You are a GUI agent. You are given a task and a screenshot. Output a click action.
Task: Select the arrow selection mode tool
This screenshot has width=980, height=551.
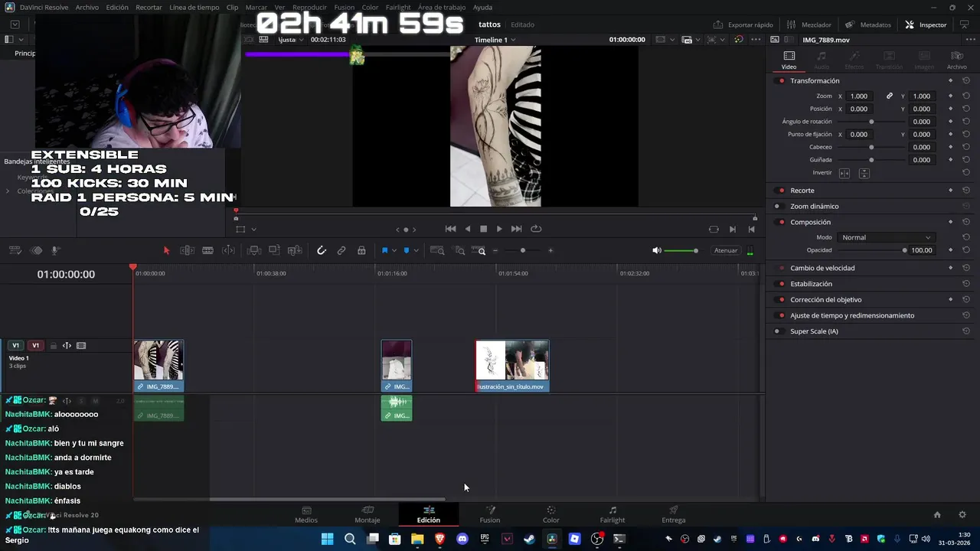(166, 250)
